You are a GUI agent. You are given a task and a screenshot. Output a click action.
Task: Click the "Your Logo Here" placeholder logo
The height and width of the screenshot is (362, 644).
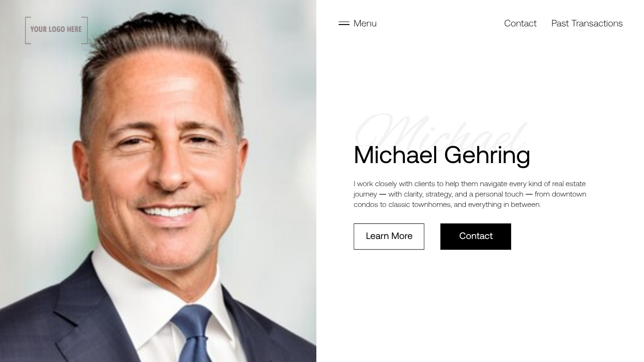coord(57,30)
